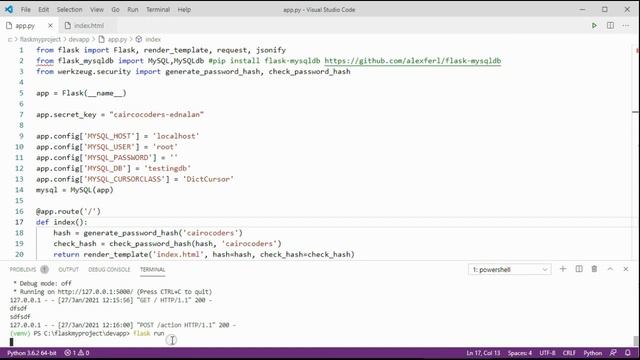Open the Selection menu
The height and width of the screenshot is (360, 640).
pyautogui.click(x=69, y=9)
